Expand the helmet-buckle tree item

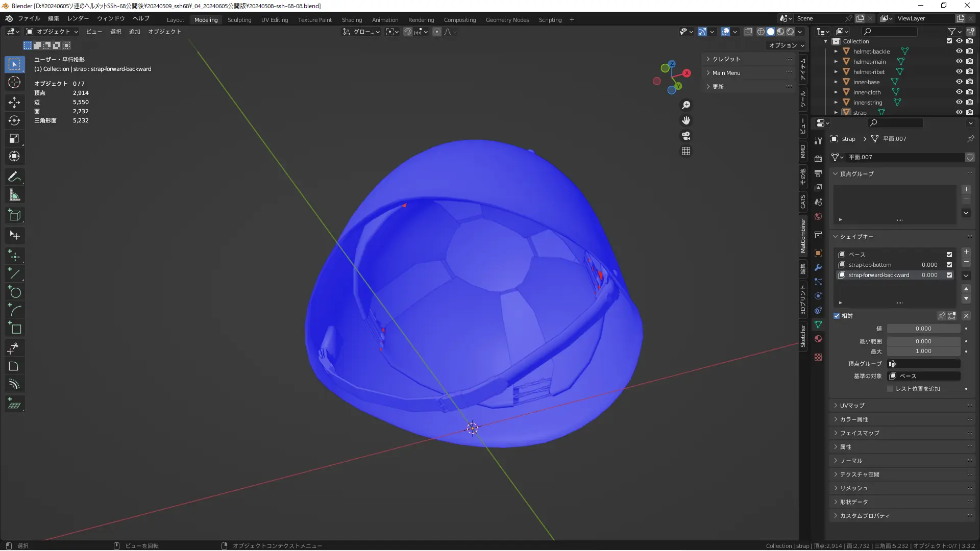click(x=836, y=52)
